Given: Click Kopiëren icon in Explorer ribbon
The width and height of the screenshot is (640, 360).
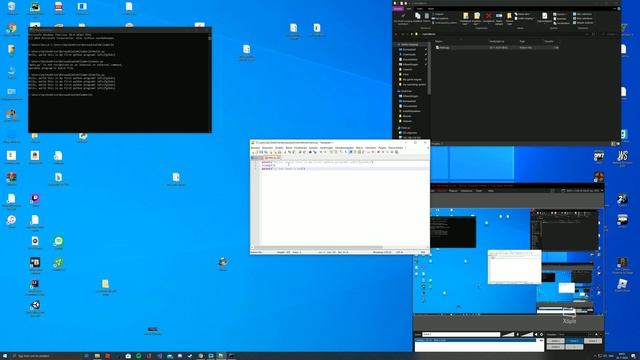Looking at the screenshot, I should point(418,16).
